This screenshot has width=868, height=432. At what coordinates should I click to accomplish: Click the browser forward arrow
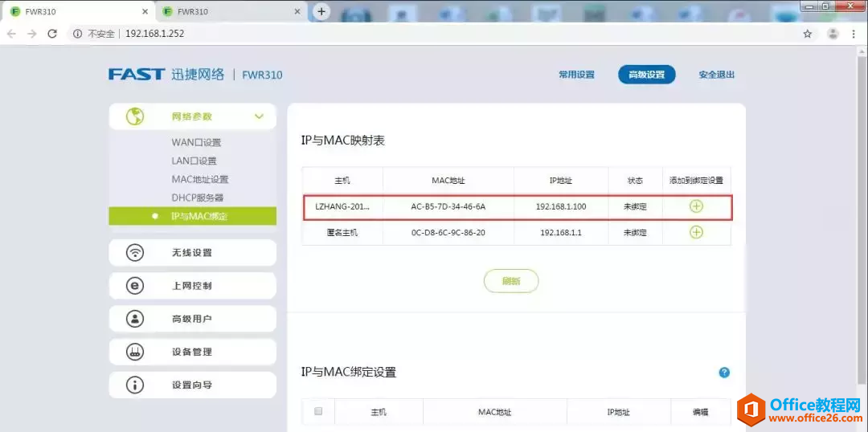(32, 34)
